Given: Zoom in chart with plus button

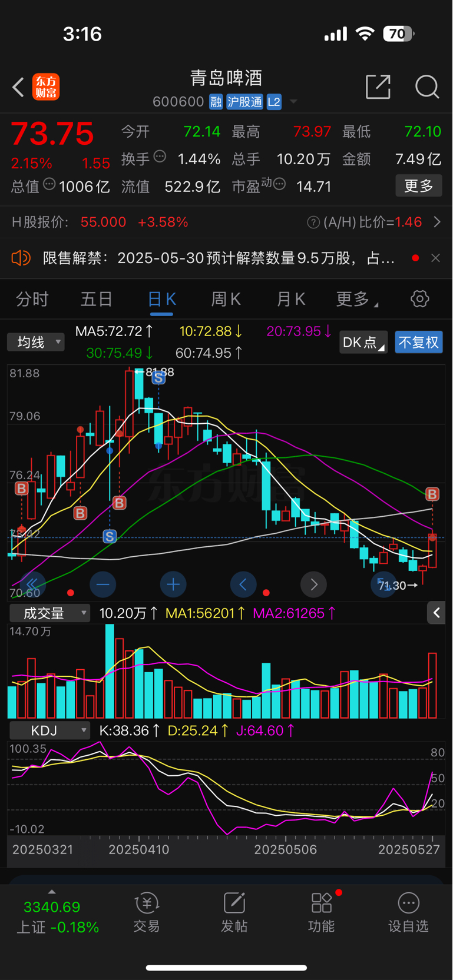Looking at the screenshot, I should click(173, 584).
